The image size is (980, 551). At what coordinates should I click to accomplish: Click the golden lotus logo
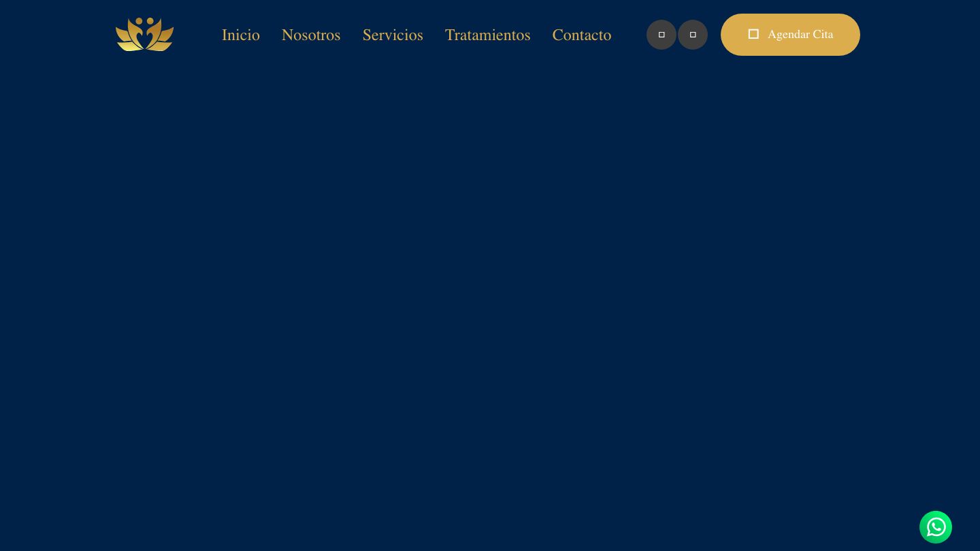tap(144, 35)
